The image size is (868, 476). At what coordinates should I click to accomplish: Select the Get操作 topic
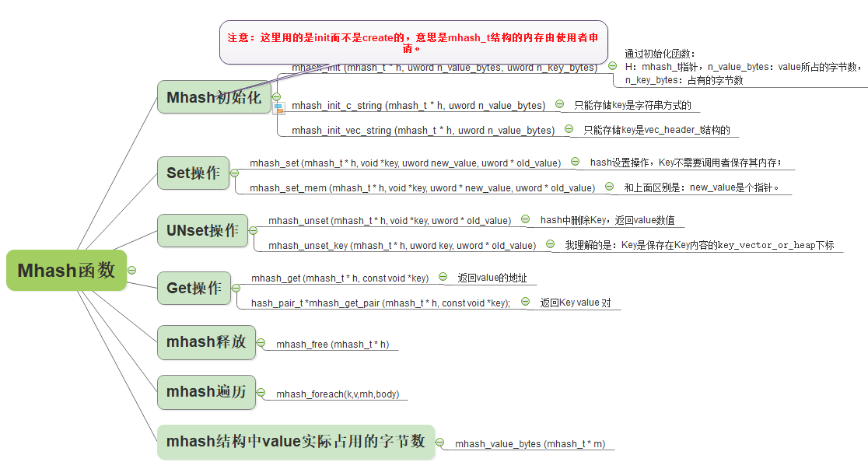pyautogui.click(x=194, y=288)
